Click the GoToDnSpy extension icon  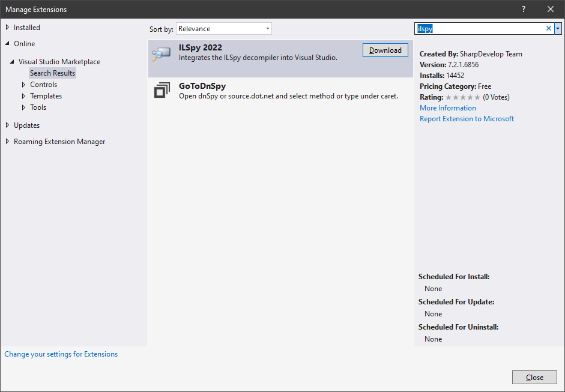coord(162,90)
